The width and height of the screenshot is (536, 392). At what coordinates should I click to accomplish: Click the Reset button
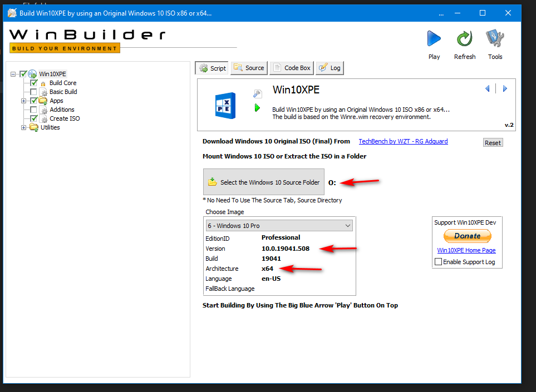(x=493, y=143)
